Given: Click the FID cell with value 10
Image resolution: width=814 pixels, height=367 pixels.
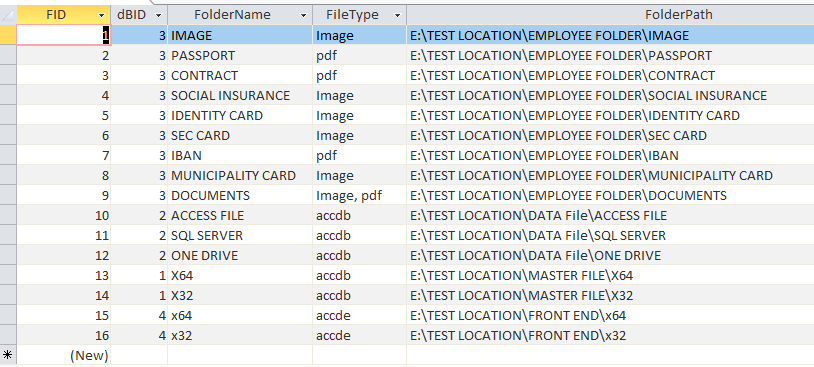Looking at the screenshot, I should pyautogui.click(x=64, y=215).
